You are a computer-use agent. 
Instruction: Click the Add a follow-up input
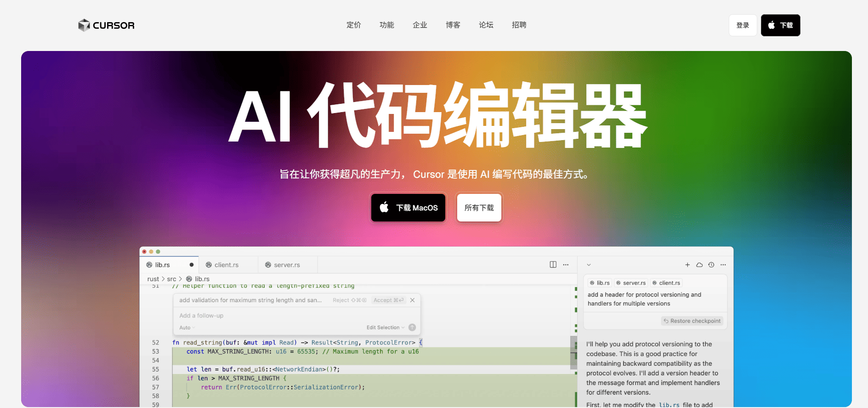click(x=297, y=316)
